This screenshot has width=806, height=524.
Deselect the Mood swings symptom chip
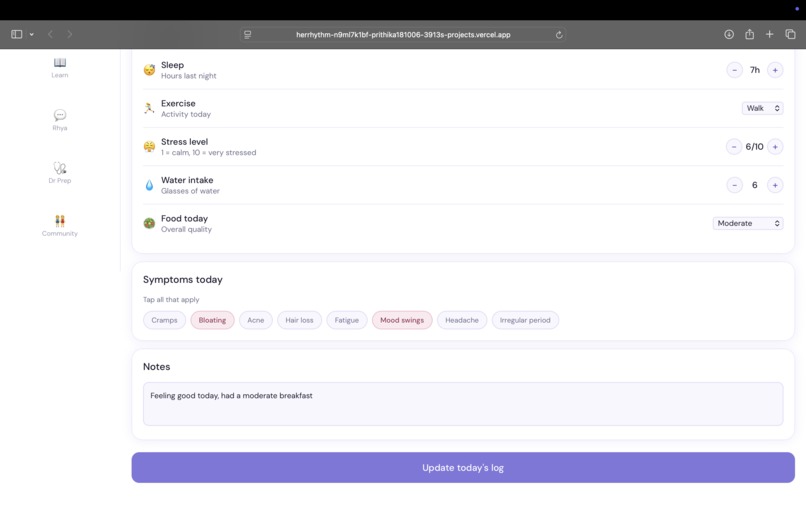[402, 320]
